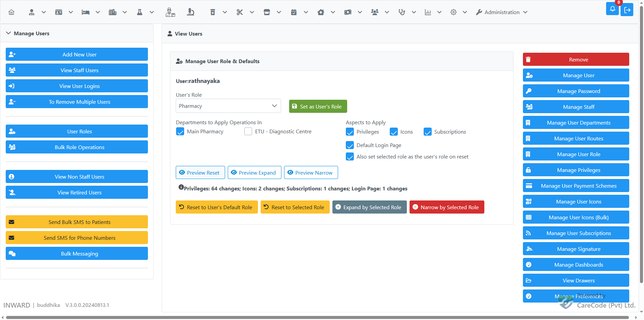
Task: Click Preview Narrow
Action: [311, 173]
